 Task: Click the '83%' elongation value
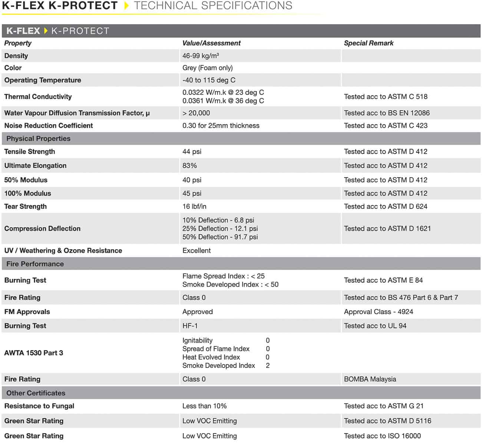coord(189,166)
